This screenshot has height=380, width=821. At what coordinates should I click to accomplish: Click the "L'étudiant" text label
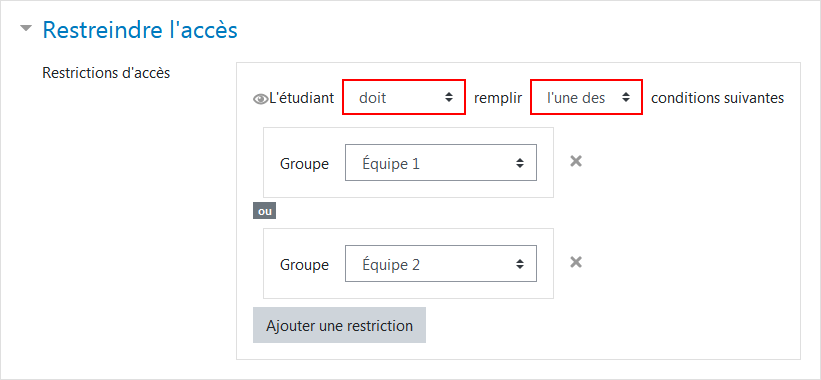coord(302,98)
